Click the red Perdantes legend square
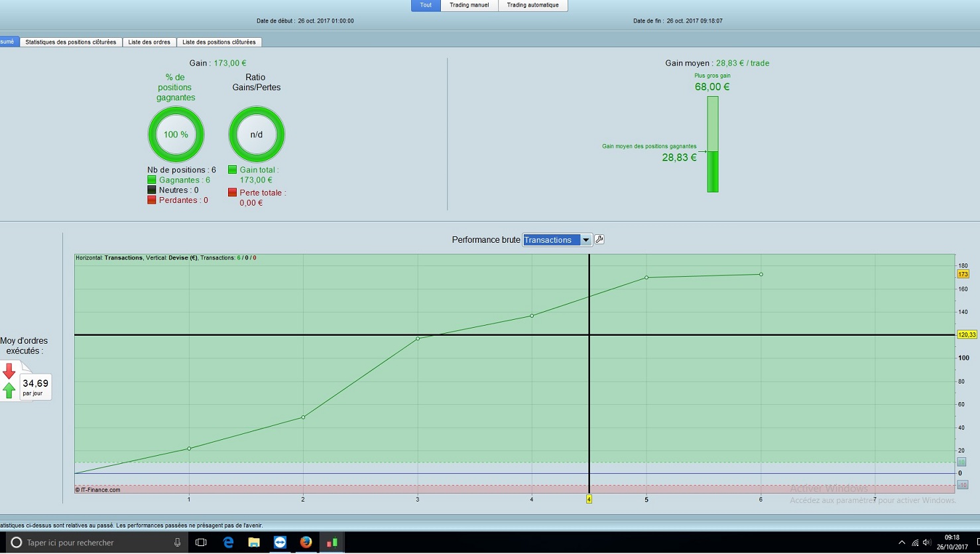The height and width of the screenshot is (554, 980). (152, 200)
